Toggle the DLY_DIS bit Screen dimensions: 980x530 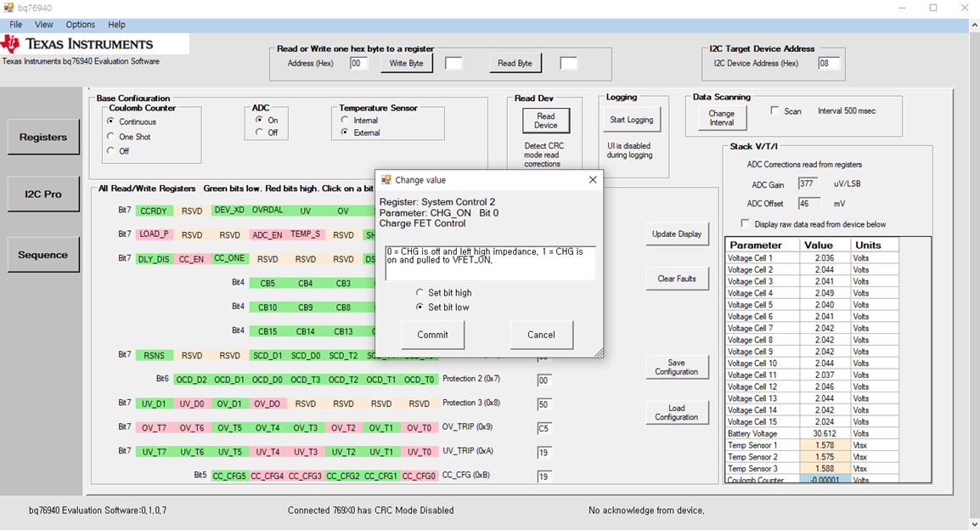click(x=154, y=259)
